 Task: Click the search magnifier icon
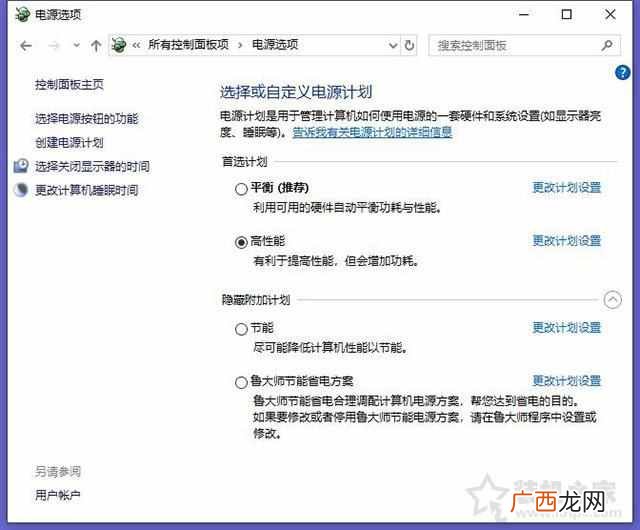coord(607,45)
